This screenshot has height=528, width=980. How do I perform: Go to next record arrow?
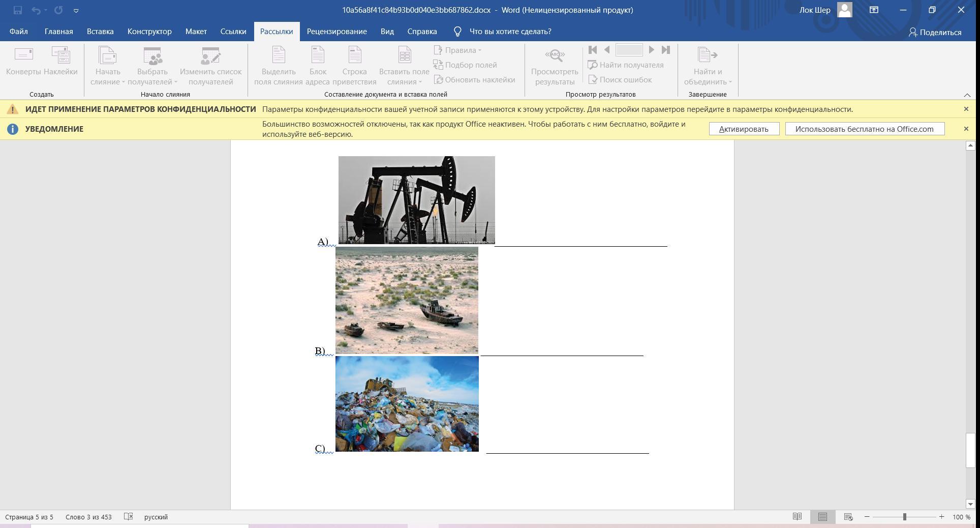651,50
